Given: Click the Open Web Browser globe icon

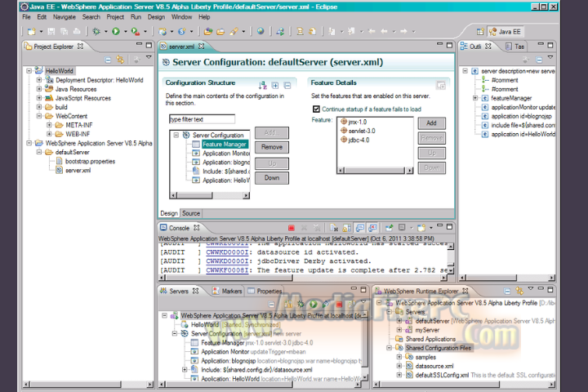Looking at the screenshot, I should [261, 32].
